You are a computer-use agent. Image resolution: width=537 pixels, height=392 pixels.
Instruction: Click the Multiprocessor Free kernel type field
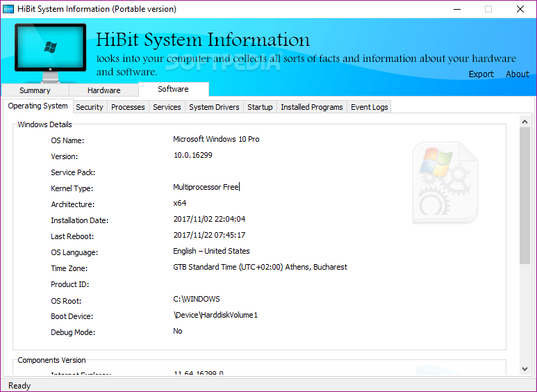tap(206, 187)
